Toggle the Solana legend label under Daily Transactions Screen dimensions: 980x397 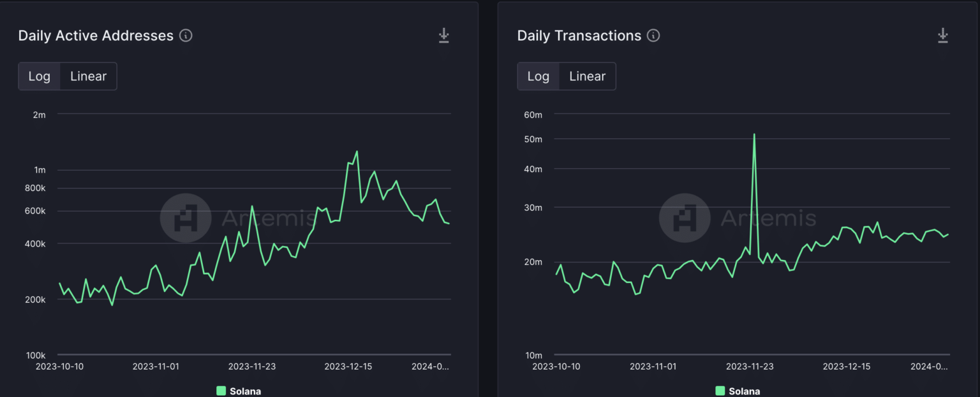[744, 391]
